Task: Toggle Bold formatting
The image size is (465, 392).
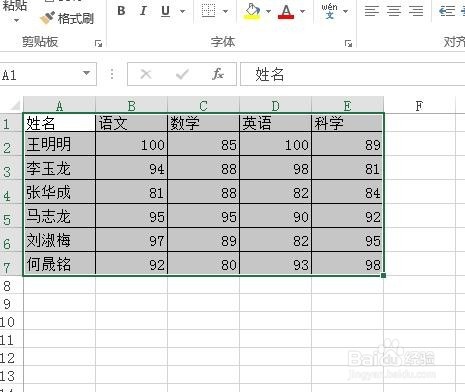Action: pyautogui.click(x=121, y=11)
